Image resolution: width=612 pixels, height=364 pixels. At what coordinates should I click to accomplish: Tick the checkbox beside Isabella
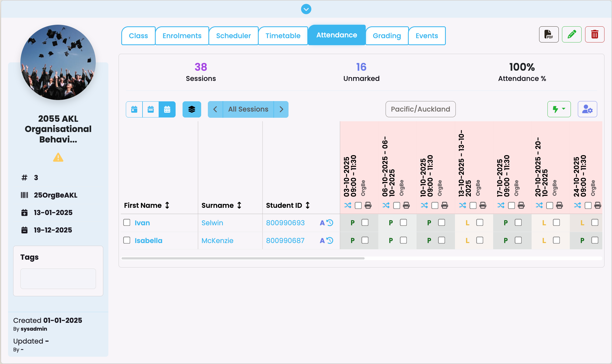[x=127, y=240]
